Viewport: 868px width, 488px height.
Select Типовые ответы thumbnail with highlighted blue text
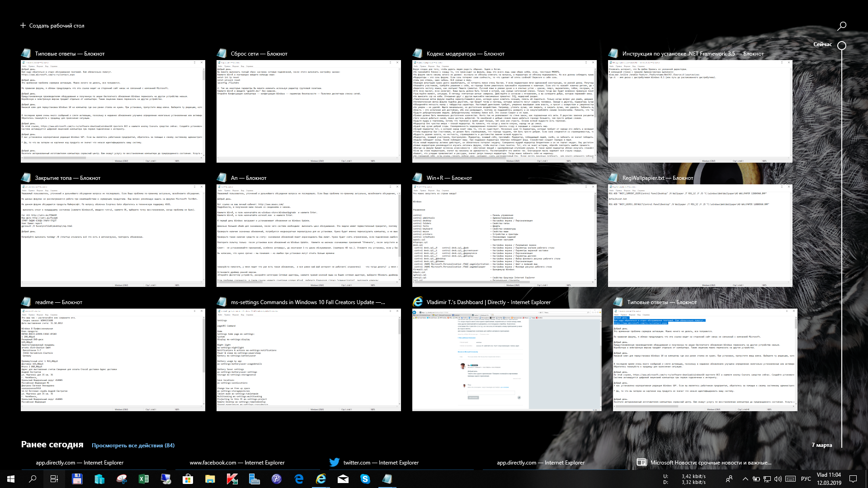[705, 360]
